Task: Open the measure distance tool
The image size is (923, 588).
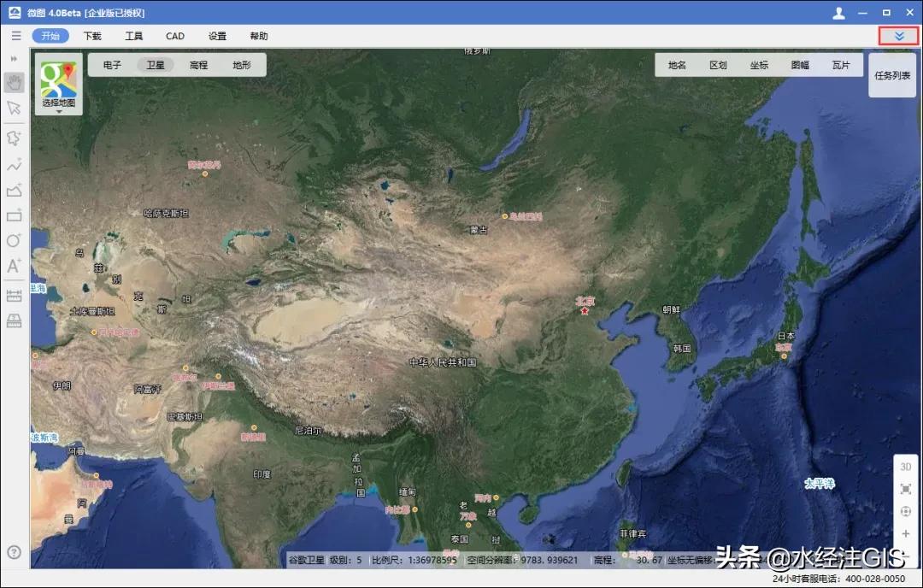Action: pos(13,294)
